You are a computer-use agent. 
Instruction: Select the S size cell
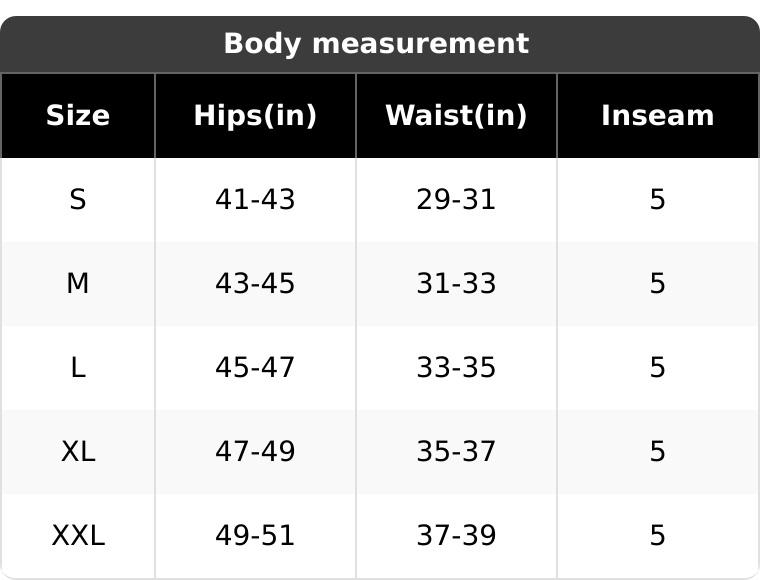(78, 200)
